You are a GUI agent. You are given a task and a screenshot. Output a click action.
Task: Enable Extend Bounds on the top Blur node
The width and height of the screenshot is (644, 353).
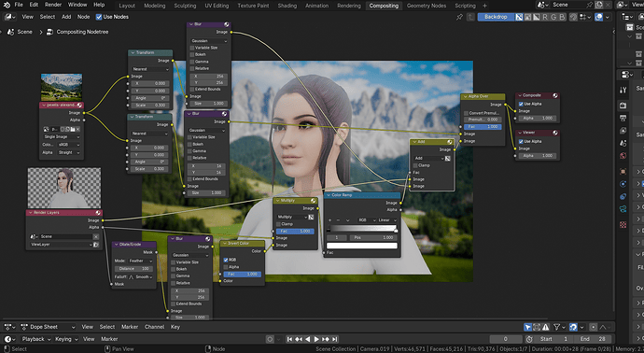(192, 89)
